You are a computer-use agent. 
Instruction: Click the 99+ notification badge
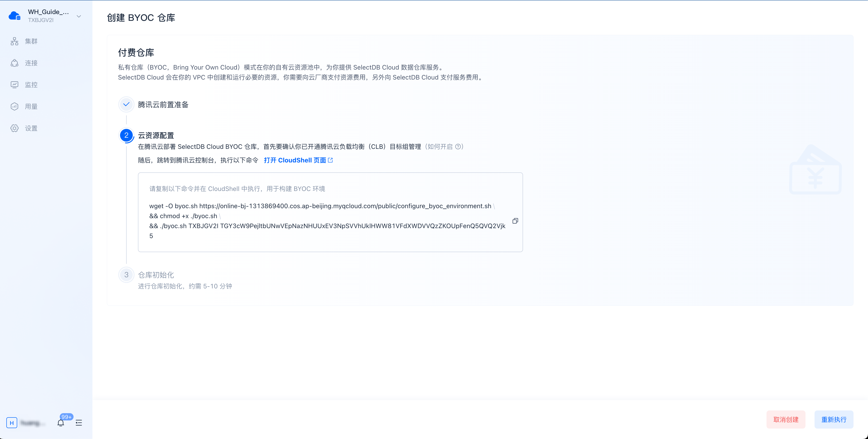point(66,417)
